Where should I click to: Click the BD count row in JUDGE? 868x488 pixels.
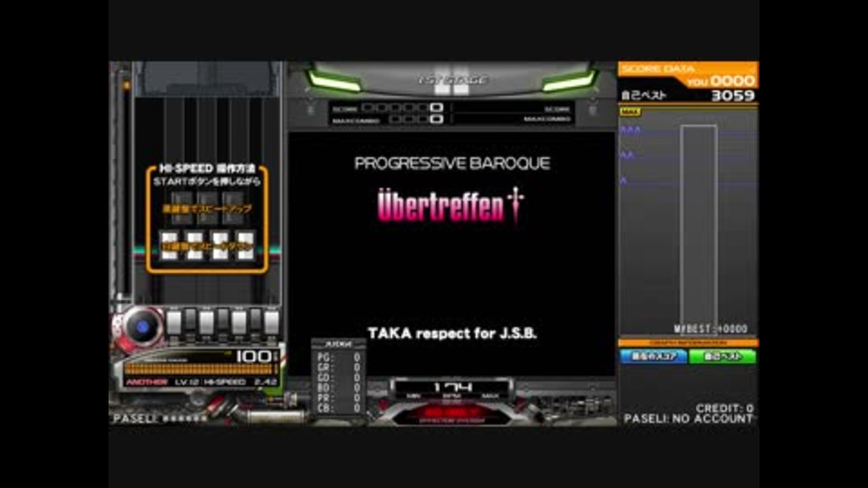[338, 388]
